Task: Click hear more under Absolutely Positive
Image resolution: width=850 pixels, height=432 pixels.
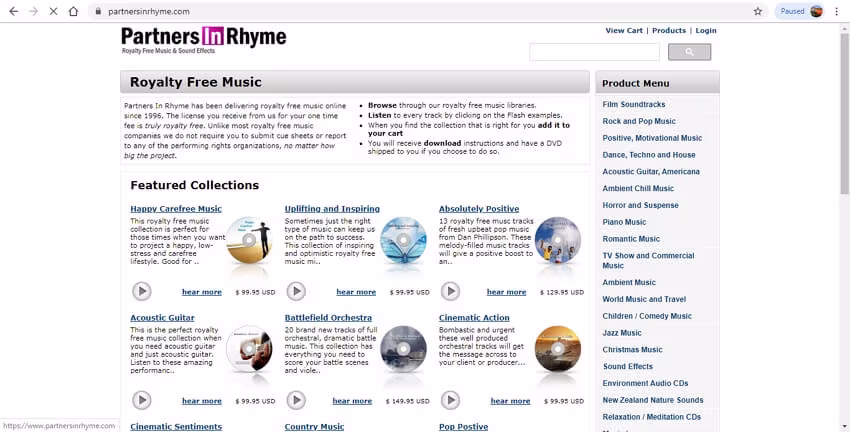Action: (506, 292)
